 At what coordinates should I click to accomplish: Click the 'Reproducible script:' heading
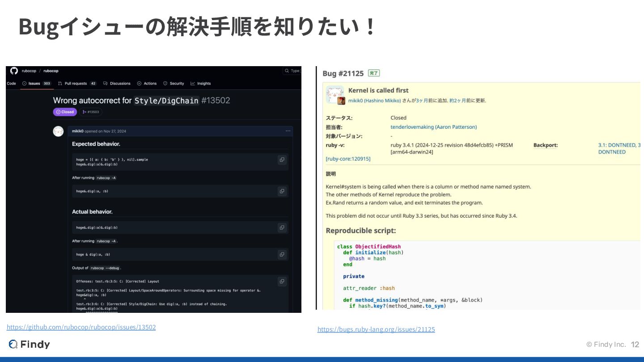pyautogui.click(x=361, y=231)
